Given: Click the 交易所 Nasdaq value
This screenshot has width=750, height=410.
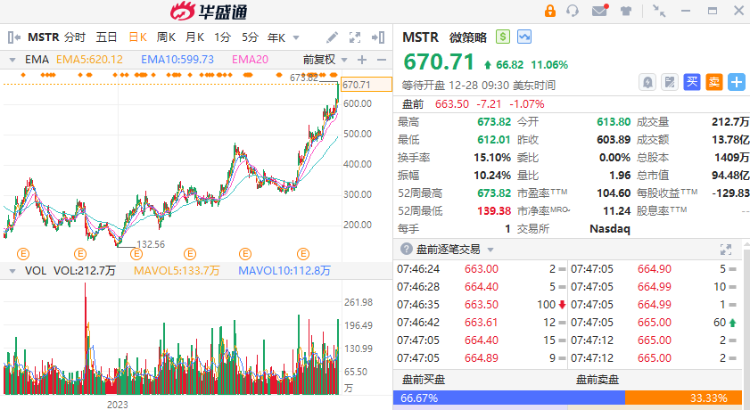Looking at the screenshot, I should click(610, 229).
